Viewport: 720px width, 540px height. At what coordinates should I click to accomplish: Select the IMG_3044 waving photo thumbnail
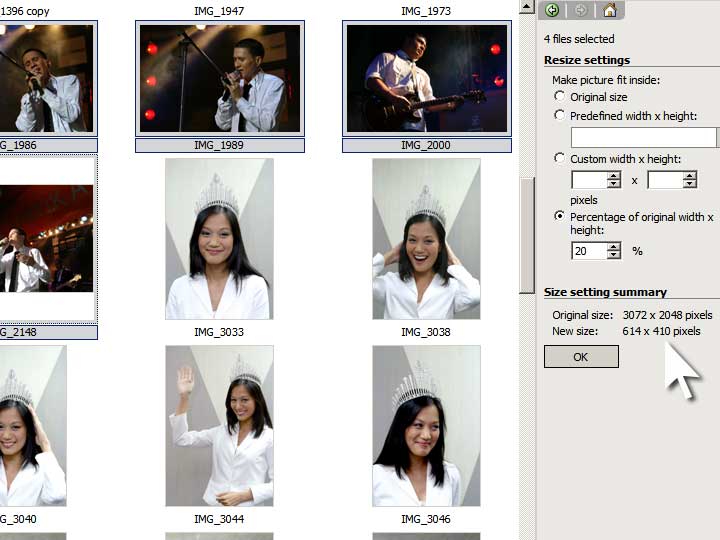[219, 426]
